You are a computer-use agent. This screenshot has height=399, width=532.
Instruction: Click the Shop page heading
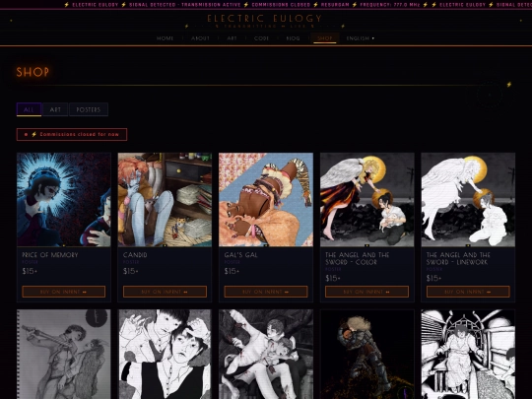tap(33, 72)
